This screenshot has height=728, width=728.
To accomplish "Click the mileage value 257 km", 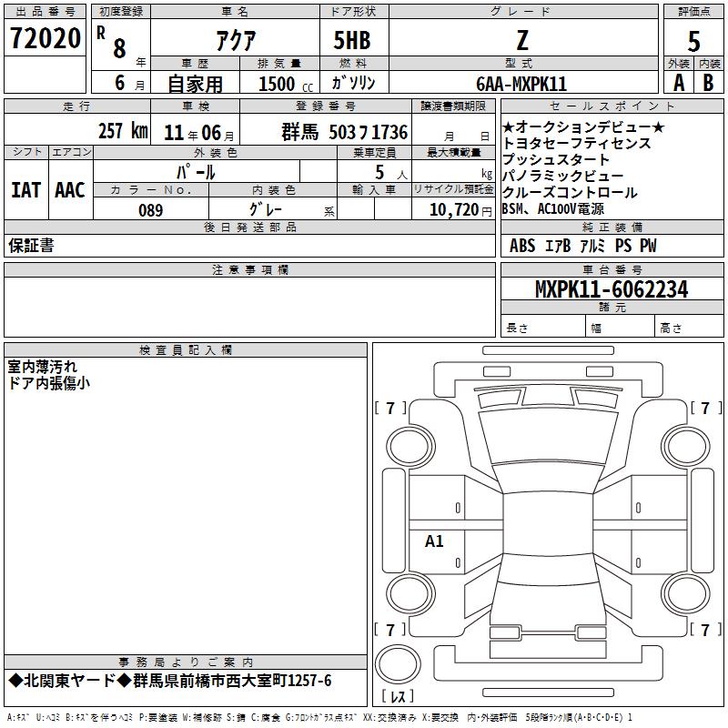I will pyautogui.click(x=123, y=130).
